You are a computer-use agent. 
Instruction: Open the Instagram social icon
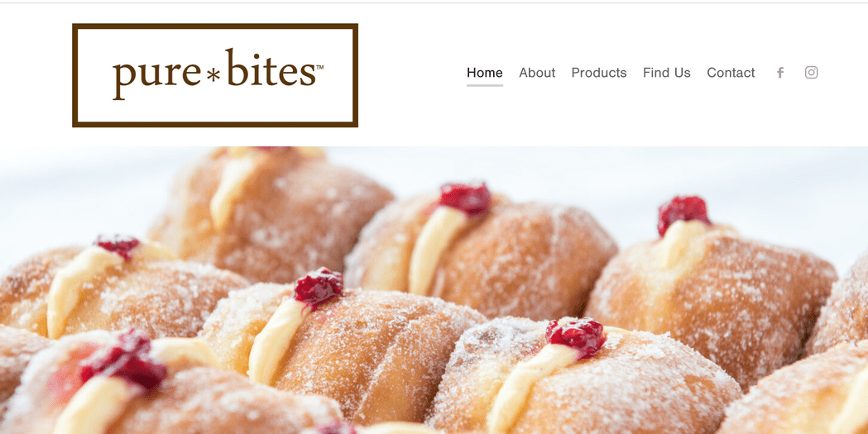point(811,73)
